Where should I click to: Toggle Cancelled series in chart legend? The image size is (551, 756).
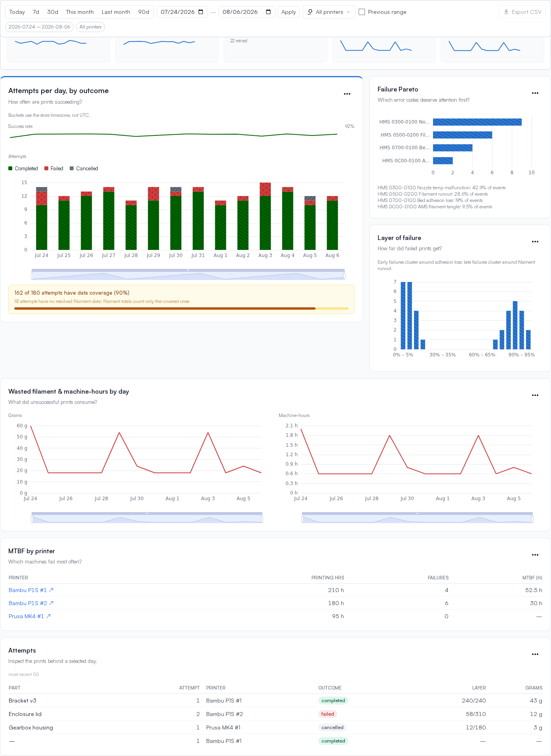click(84, 168)
